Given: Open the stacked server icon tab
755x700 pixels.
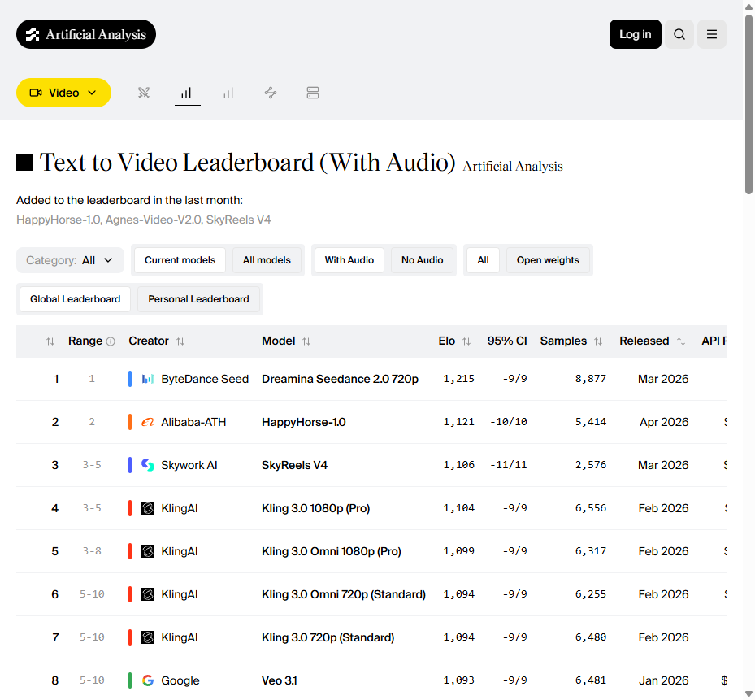Looking at the screenshot, I should click(313, 93).
